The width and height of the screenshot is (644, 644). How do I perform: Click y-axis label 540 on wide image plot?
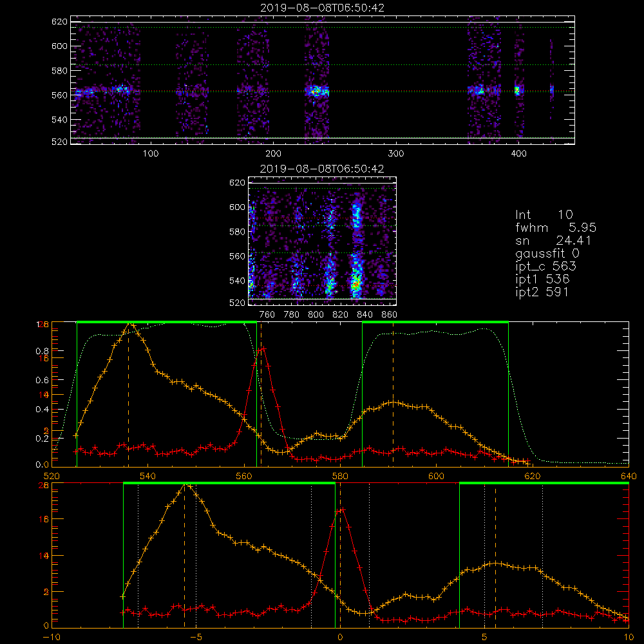[x=59, y=120]
